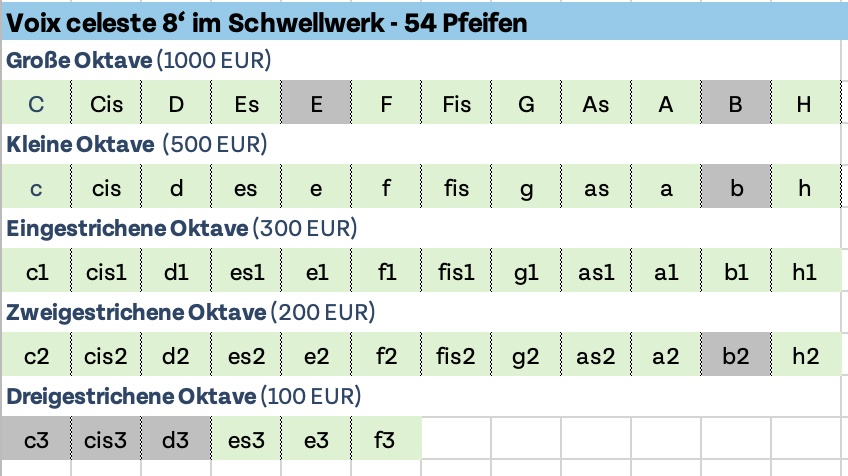This screenshot has height=476, width=848.
Task: Select the es2 pipe cell
Action: pyautogui.click(x=246, y=356)
